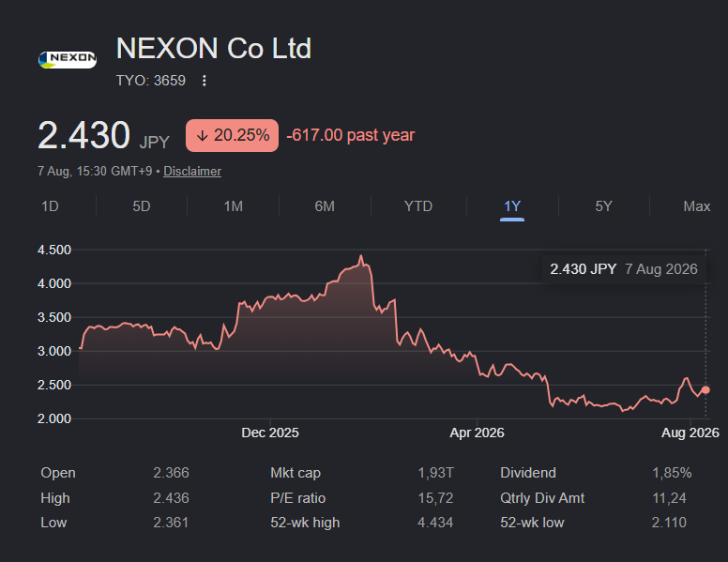Click the Apr 2026 axis label

(477, 433)
